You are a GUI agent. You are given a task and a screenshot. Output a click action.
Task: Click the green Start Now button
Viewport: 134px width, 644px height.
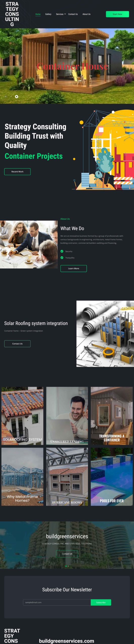(x=117, y=14)
